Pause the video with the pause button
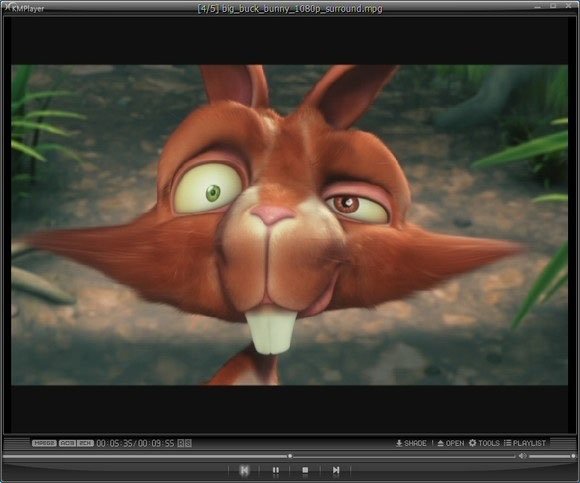580x483 pixels. 276,470
